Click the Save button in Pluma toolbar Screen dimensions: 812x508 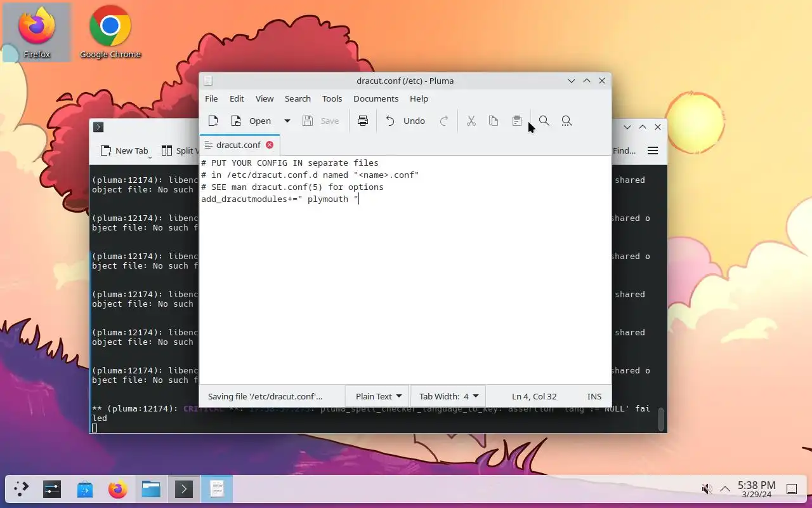click(321, 121)
